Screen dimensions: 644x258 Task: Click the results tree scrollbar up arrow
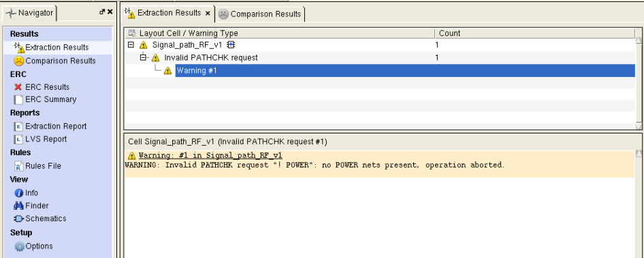[x=639, y=40]
